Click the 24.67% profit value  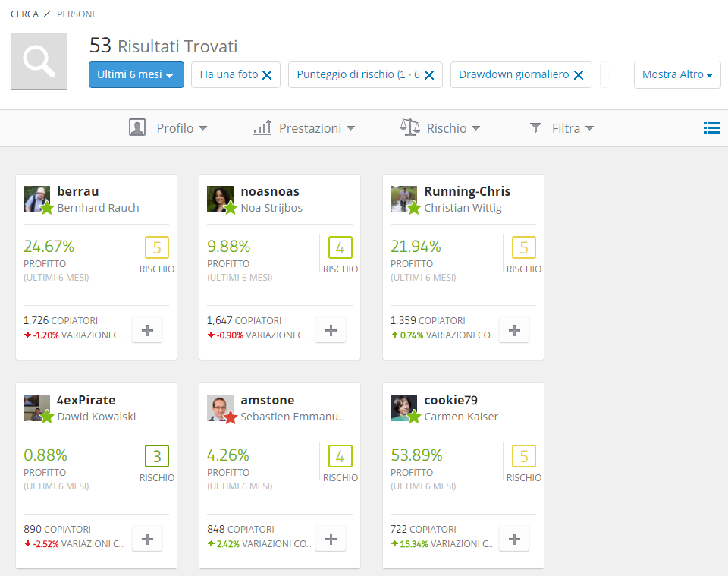pyautogui.click(x=49, y=246)
